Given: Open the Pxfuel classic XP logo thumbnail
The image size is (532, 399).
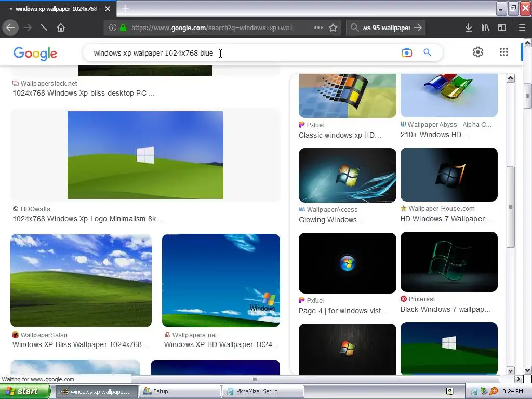Looking at the screenshot, I should [x=348, y=96].
